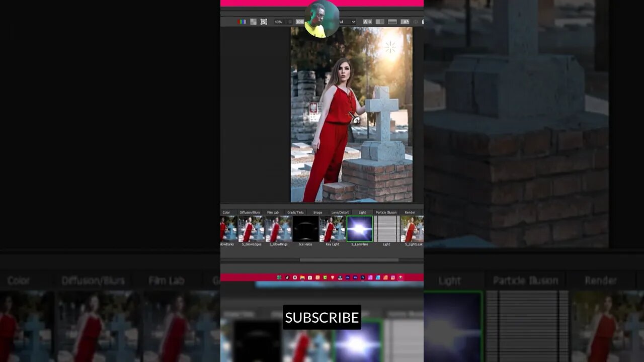Open the view mode dropdown in the toolbar
Screen dimensions: 644x362
347,22
